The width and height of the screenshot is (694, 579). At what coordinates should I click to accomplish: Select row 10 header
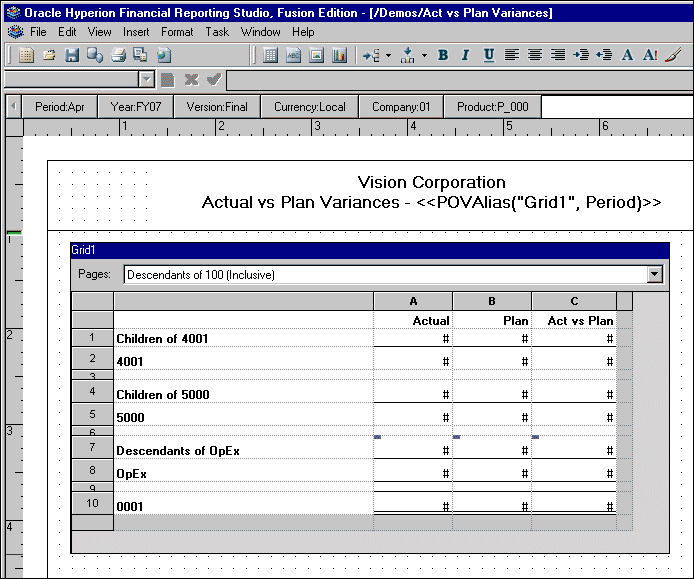pyautogui.click(x=92, y=503)
